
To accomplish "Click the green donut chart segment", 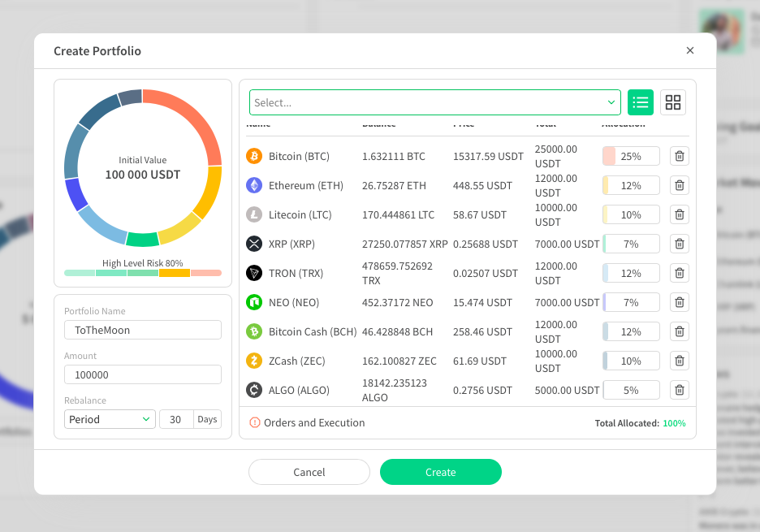I will 143,240.
